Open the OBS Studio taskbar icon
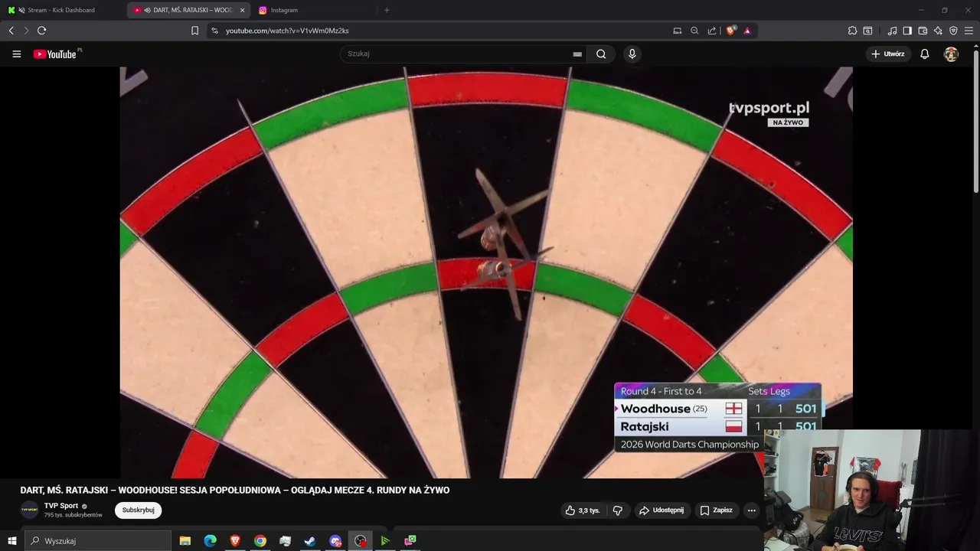 click(x=361, y=541)
